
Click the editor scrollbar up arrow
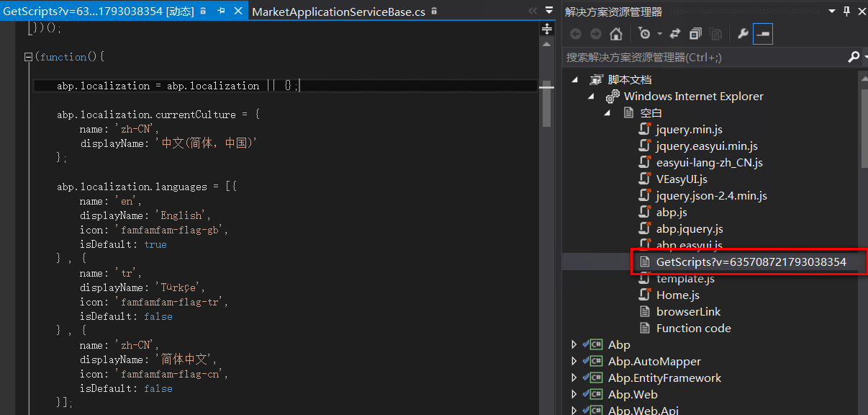point(547,43)
